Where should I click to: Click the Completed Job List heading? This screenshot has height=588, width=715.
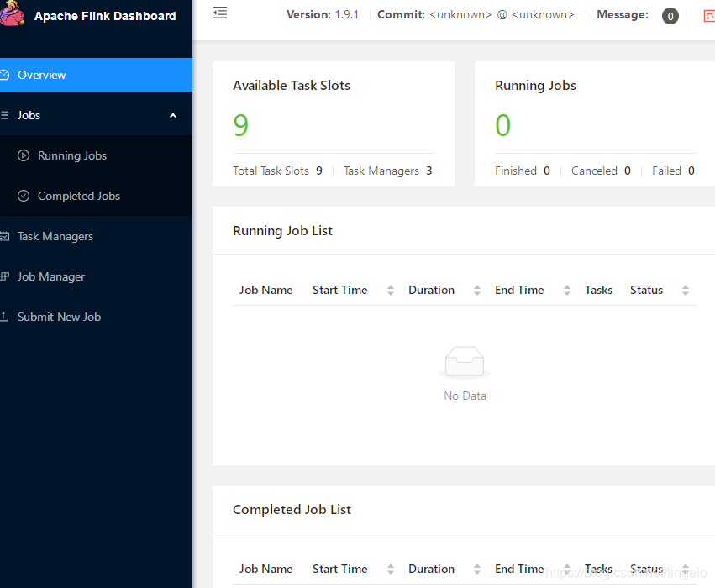tap(292, 510)
